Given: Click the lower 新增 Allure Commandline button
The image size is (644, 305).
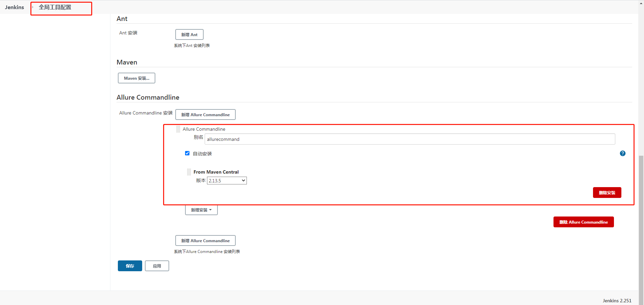Looking at the screenshot, I should pos(205,240).
